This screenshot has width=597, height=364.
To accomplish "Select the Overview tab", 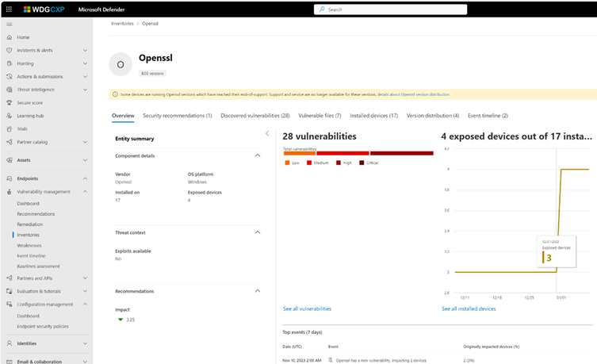I will (123, 116).
